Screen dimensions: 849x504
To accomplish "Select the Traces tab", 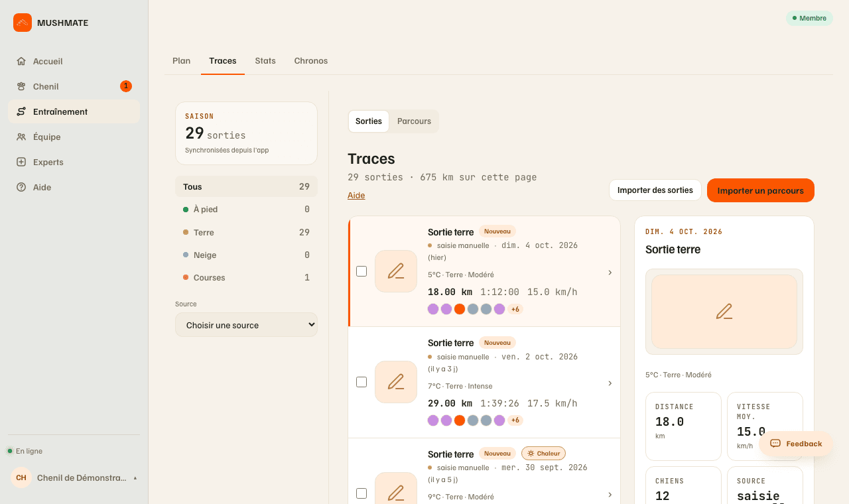I will pyautogui.click(x=223, y=61).
